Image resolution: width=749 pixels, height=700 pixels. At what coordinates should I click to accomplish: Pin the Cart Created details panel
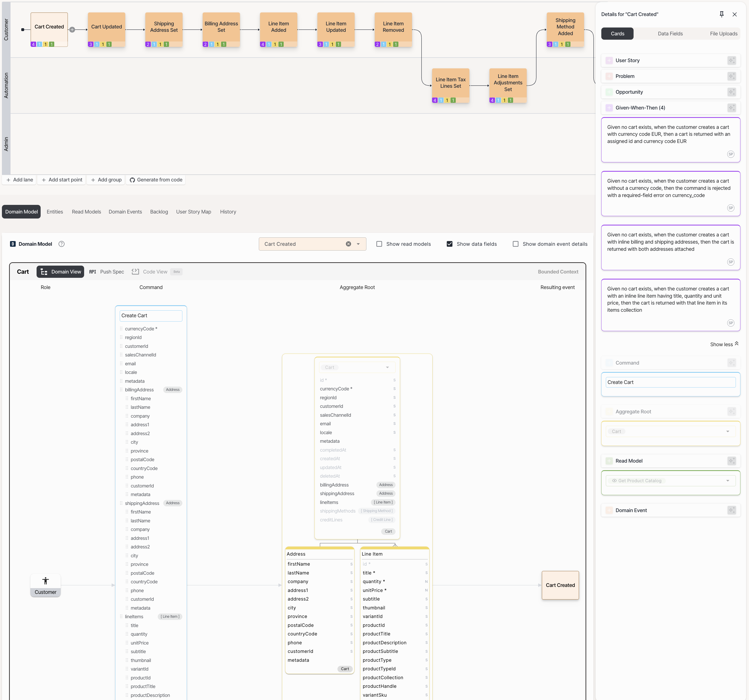[x=722, y=14]
